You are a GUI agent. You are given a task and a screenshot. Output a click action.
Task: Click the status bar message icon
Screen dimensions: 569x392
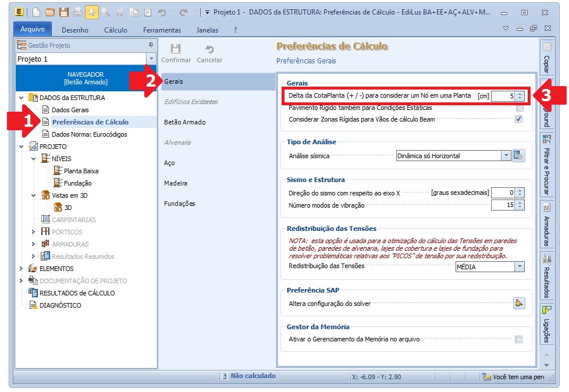point(486,377)
